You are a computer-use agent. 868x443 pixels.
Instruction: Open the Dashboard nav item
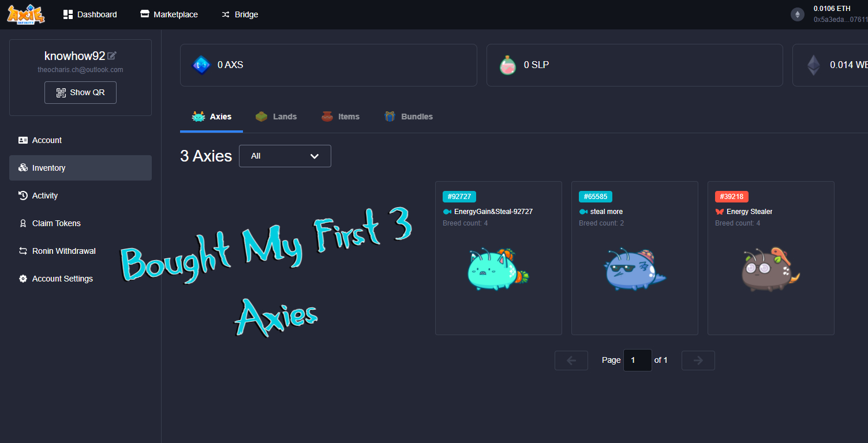tap(90, 14)
